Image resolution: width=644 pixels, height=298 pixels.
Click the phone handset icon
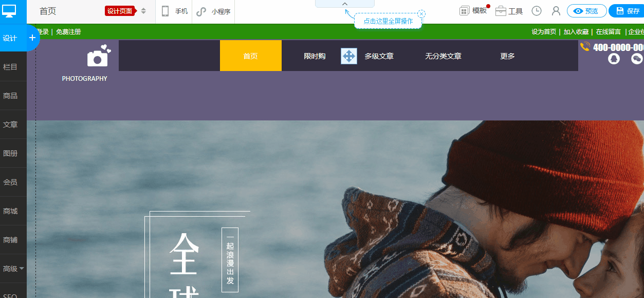point(585,47)
